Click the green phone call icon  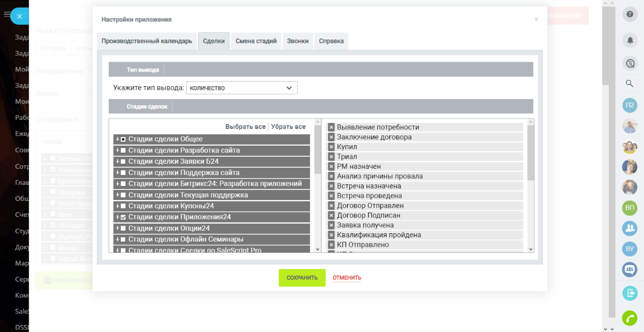[x=629, y=318]
